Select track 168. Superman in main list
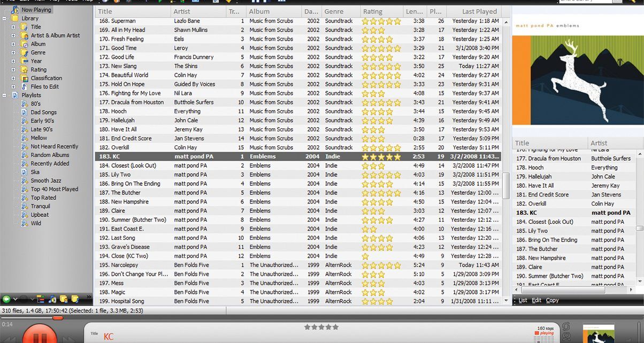 tap(298, 21)
